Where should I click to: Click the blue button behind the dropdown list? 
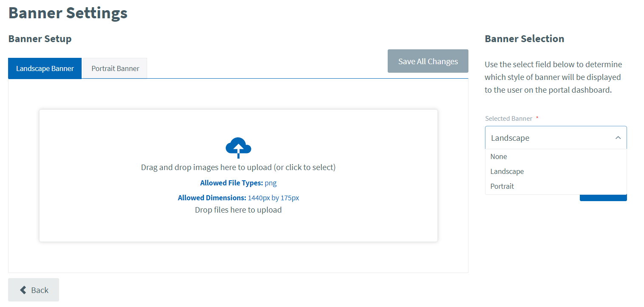tap(603, 198)
